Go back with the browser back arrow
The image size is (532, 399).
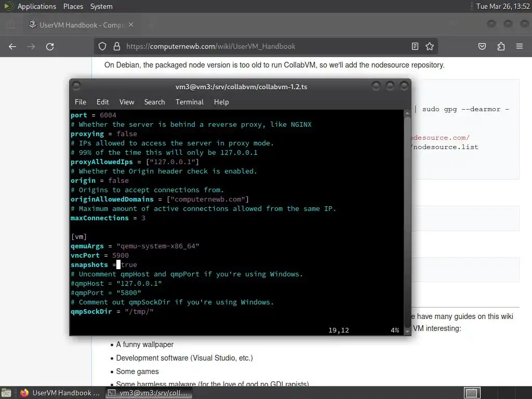tap(12, 46)
